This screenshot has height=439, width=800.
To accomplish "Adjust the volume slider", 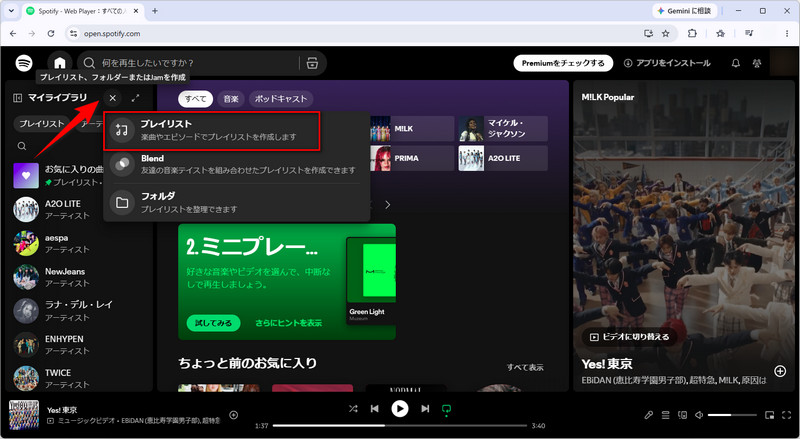I will point(731,416).
